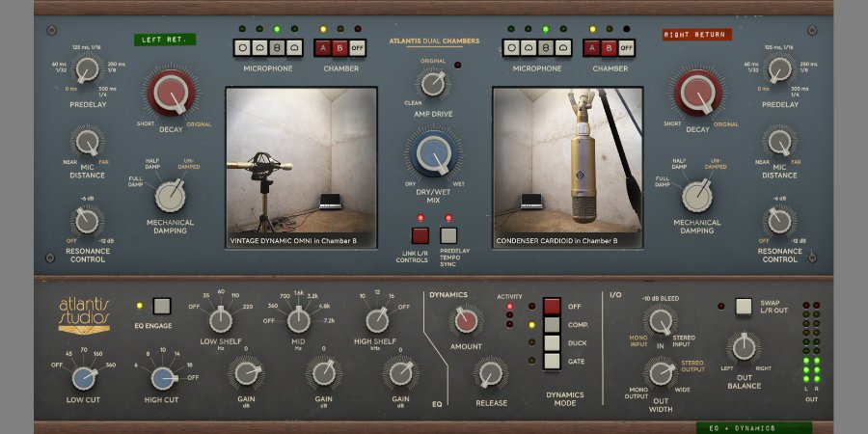The image size is (868, 434).
Task: Click the red Dynamics Amount knob
Action: point(466,320)
